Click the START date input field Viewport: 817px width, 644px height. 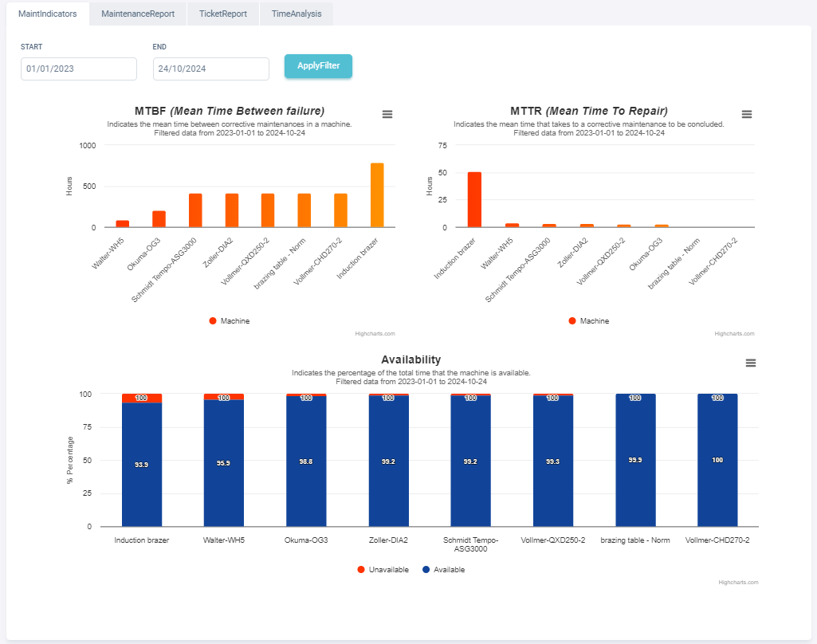coord(79,69)
